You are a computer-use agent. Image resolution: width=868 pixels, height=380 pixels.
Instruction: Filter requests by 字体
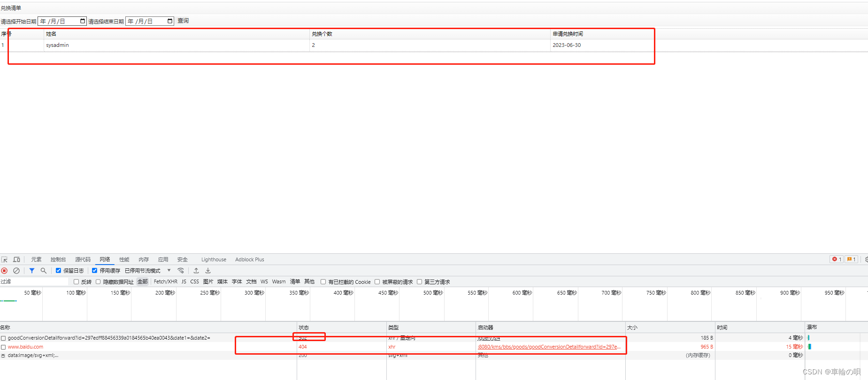237,282
